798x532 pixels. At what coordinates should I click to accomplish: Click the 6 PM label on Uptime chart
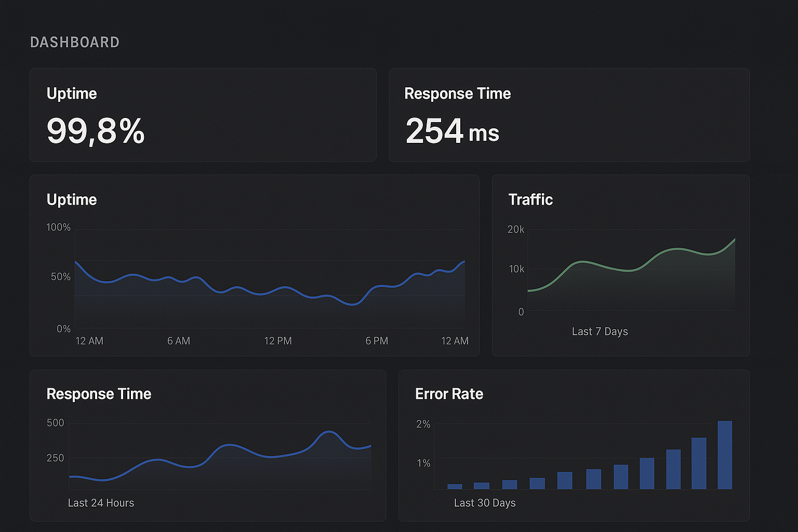[377, 341]
